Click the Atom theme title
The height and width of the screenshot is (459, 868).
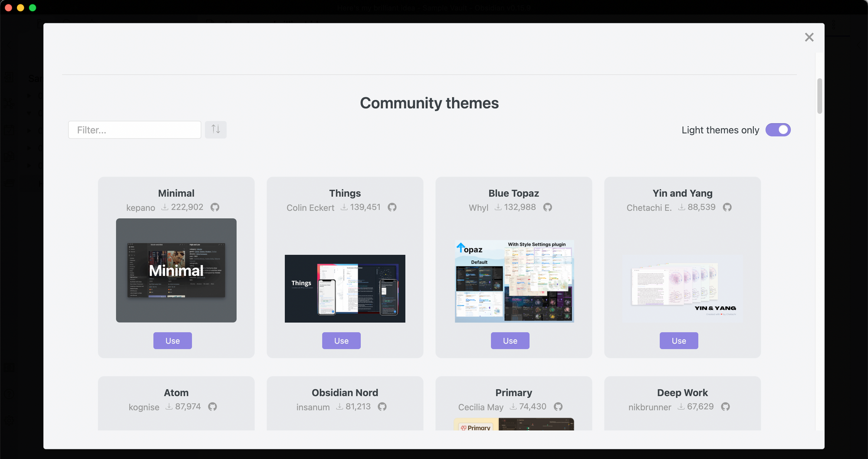(x=176, y=393)
